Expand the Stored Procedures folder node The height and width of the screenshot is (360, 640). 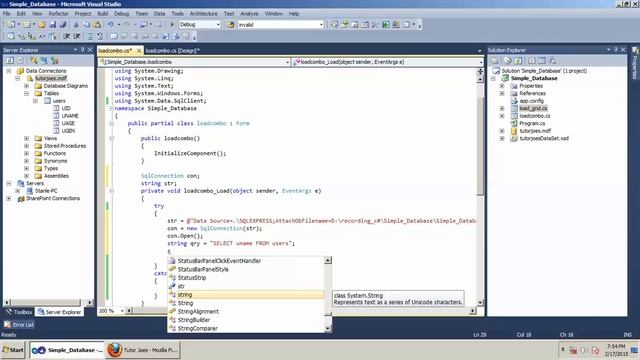[27, 146]
